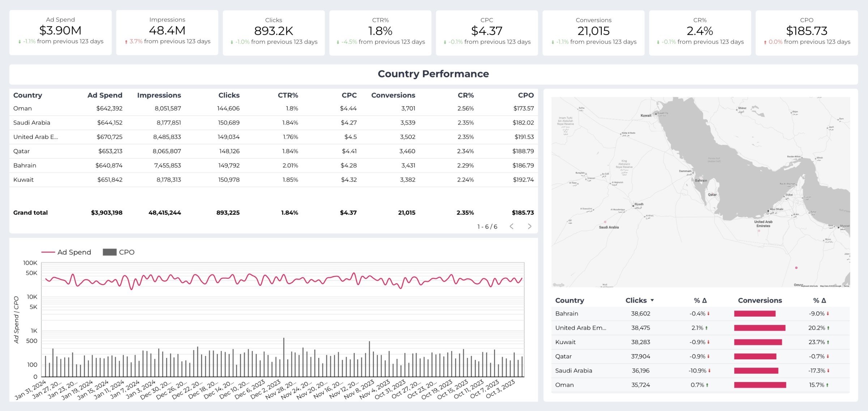The width and height of the screenshot is (868, 411).
Task: Click Kuwait label on the map
Action: click(x=646, y=116)
